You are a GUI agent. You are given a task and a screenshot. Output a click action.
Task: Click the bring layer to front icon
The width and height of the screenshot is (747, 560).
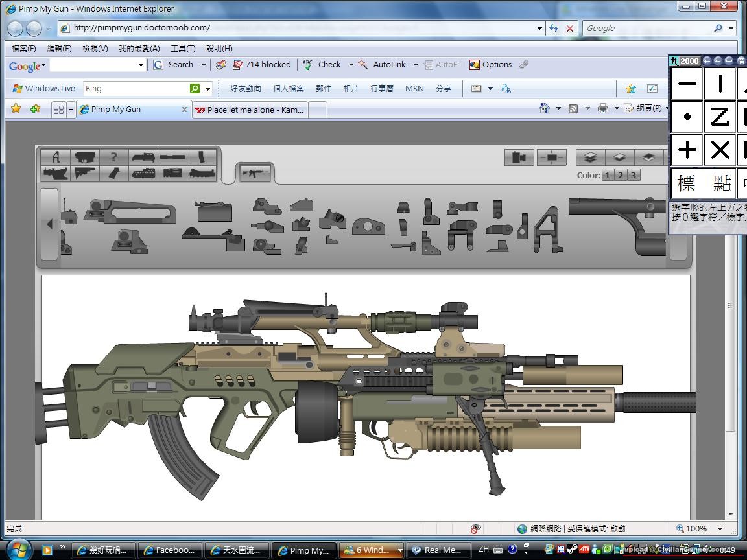[589, 157]
